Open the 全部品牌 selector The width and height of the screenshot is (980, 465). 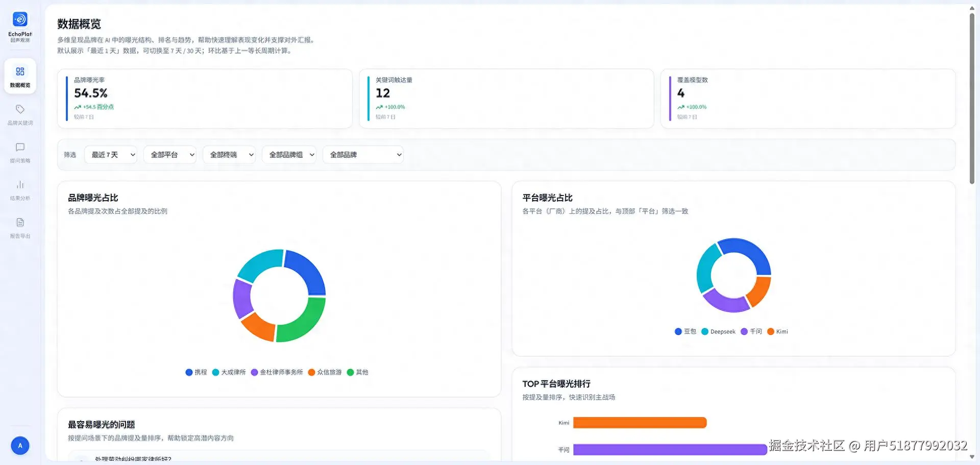pos(363,155)
